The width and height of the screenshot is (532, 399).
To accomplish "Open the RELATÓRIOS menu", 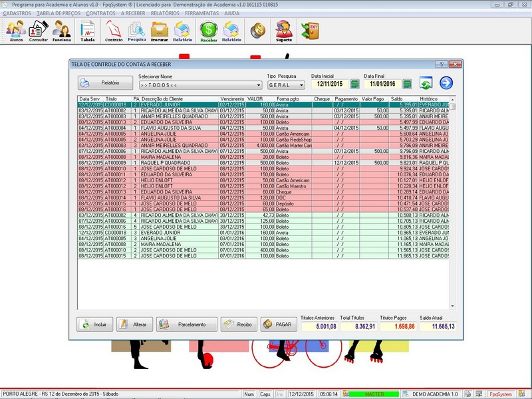I will coord(165,13).
